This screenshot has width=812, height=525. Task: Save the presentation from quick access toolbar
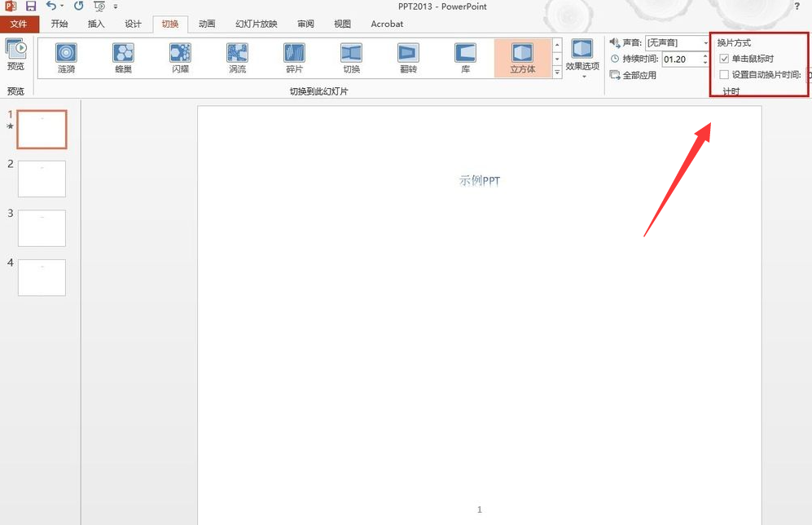click(x=31, y=7)
